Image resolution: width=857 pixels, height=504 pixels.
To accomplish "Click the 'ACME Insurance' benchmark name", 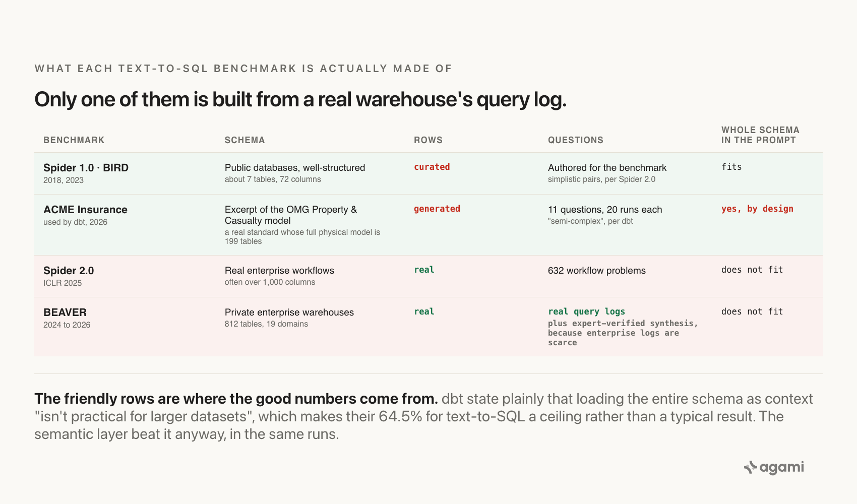I will click(85, 210).
